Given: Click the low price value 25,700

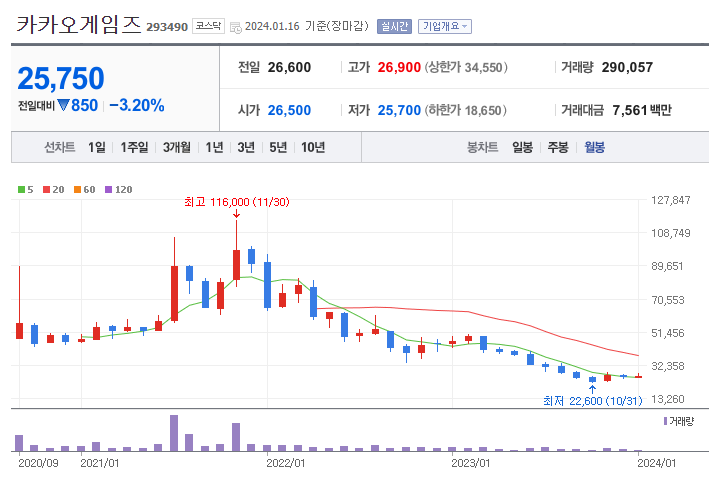Looking at the screenshot, I should (x=399, y=110).
